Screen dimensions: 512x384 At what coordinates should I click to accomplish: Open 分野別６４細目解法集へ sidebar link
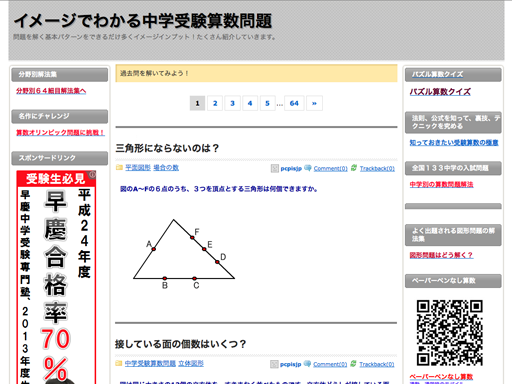[x=51, y=91]
